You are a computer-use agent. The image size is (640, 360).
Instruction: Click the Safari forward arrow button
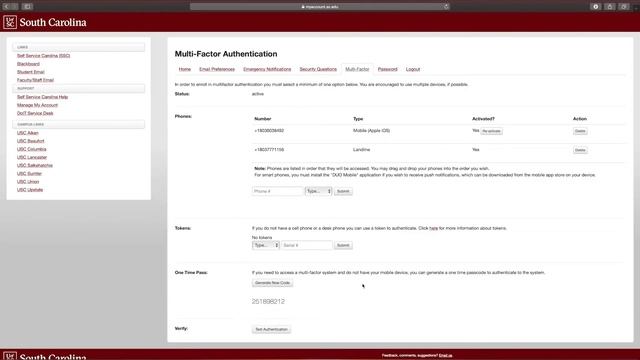15,7
